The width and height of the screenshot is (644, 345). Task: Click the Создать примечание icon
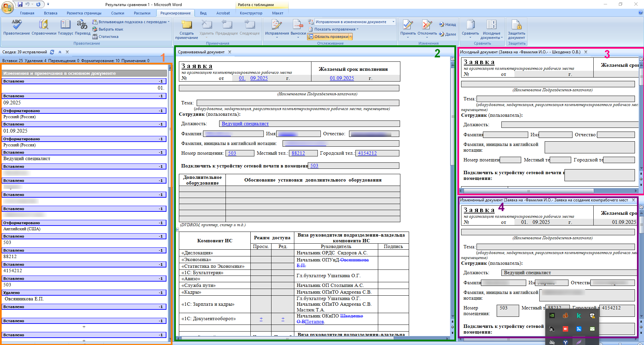187,25
